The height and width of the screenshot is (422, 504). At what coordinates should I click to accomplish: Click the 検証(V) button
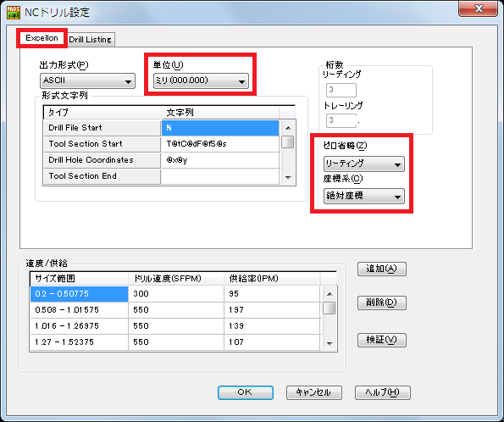[x=382, y=340]
